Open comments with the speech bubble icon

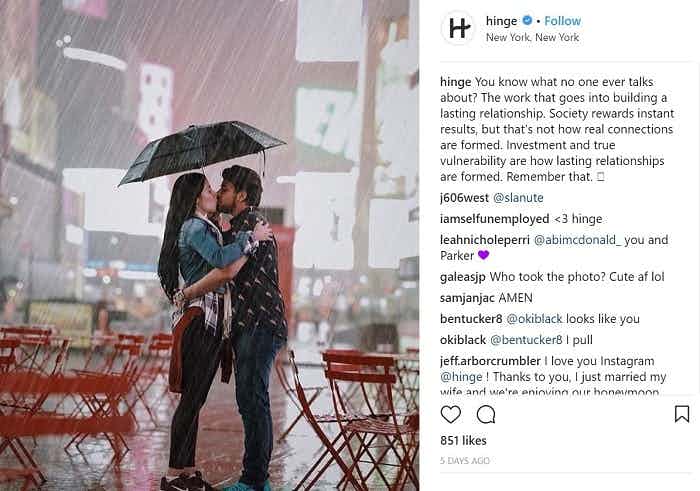pos(486,414)
